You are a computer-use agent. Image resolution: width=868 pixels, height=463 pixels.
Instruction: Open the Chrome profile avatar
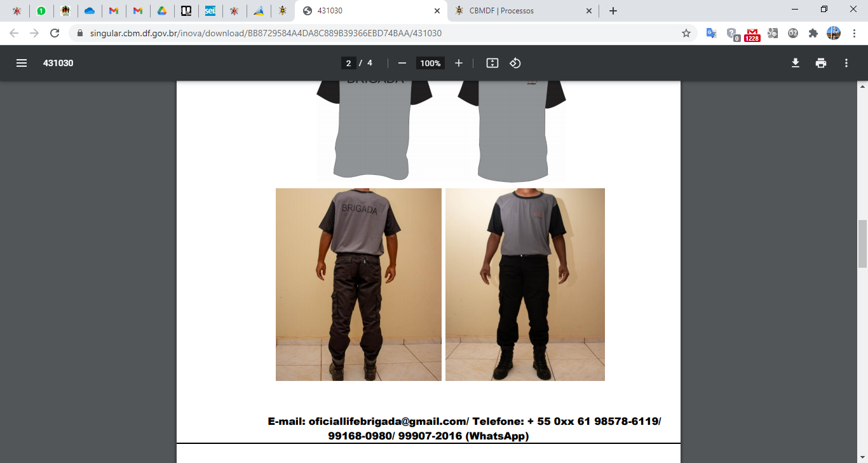(x=834, y=33)
